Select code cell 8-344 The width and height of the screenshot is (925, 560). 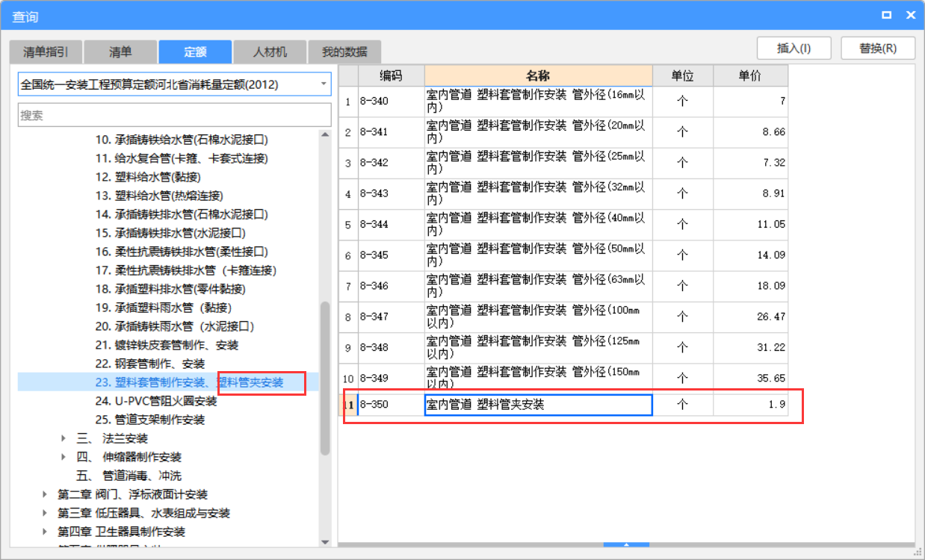tap(391, 224)
